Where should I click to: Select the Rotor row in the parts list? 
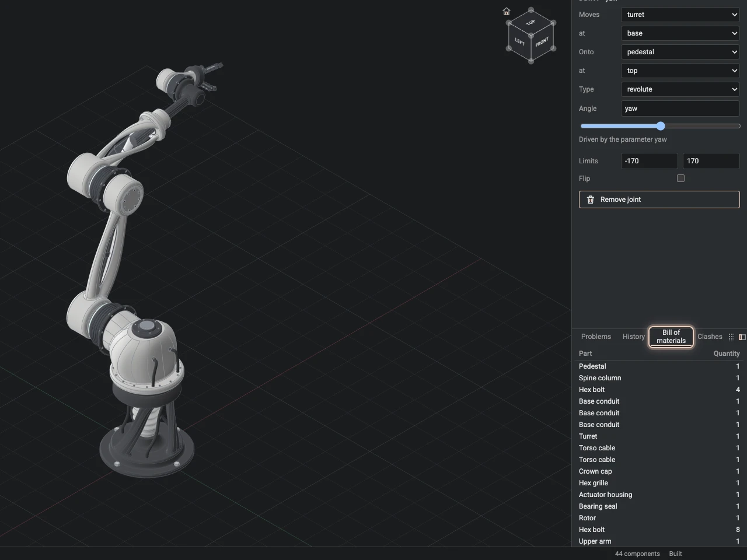point(659,518)
